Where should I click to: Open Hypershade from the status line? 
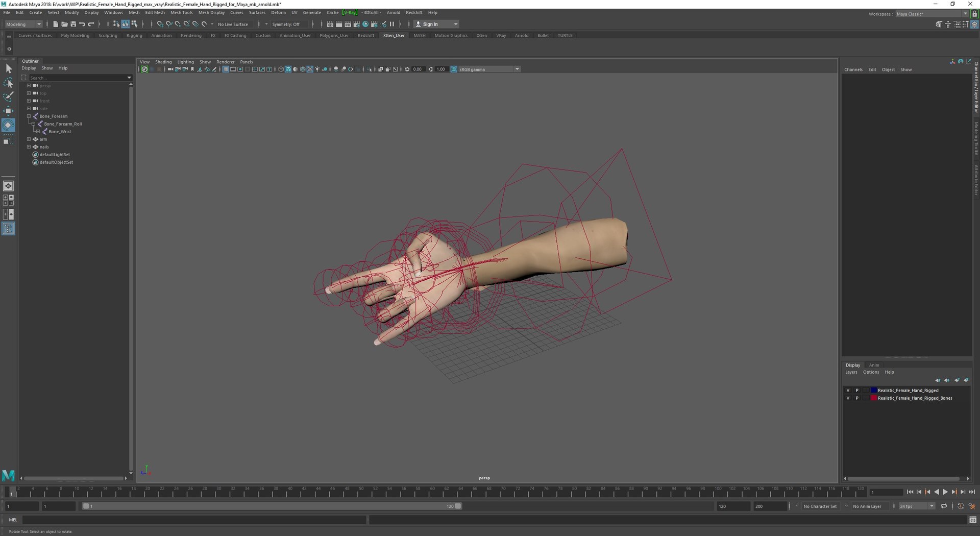click(x=365, y=24)
